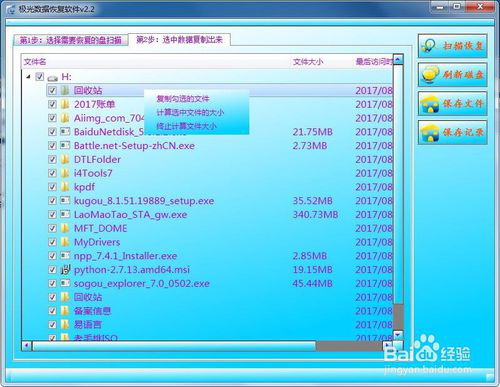Switch to 第1步：选择需要恢复的盘扫描 tab
This screenshot has width=500, height=387.
coord(70,40)
